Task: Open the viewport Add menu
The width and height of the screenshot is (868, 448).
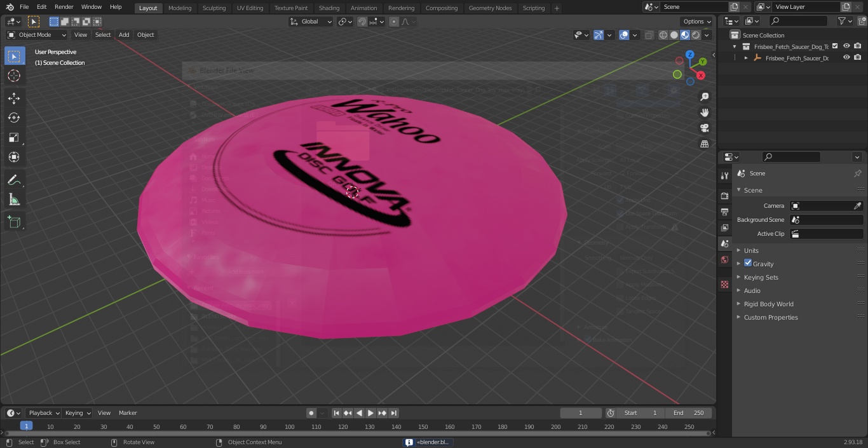Action: tap(124, 35)
